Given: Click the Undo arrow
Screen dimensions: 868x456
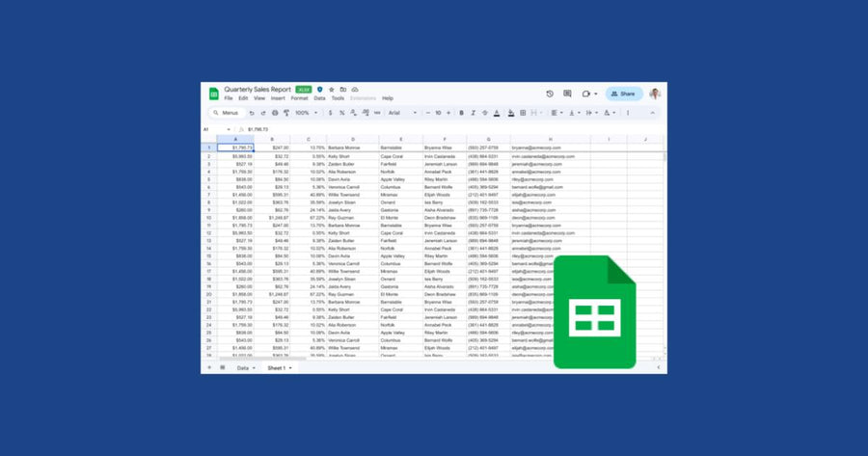Looking at the screenshot, I should (x=252, y=113).
